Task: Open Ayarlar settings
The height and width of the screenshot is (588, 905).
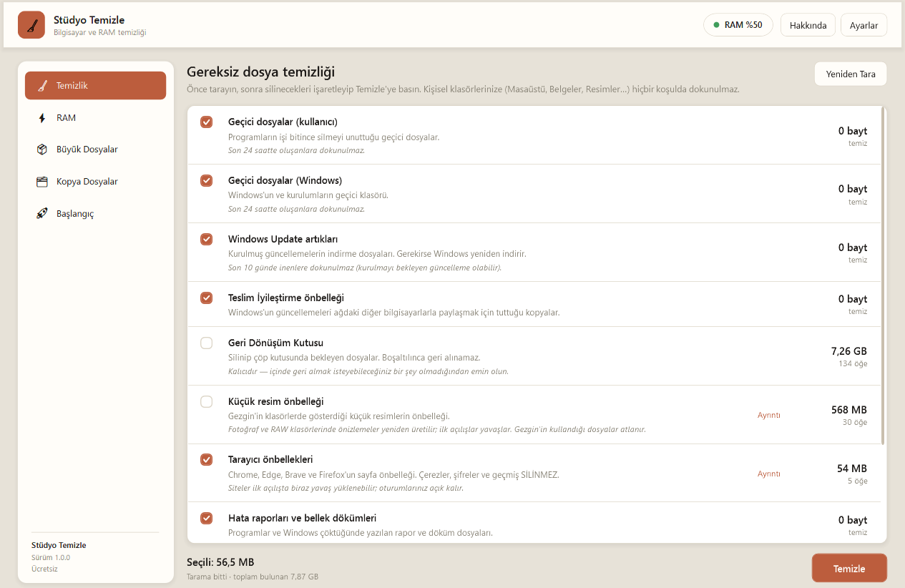Action: pyautogui.click(x=864, y=25)
